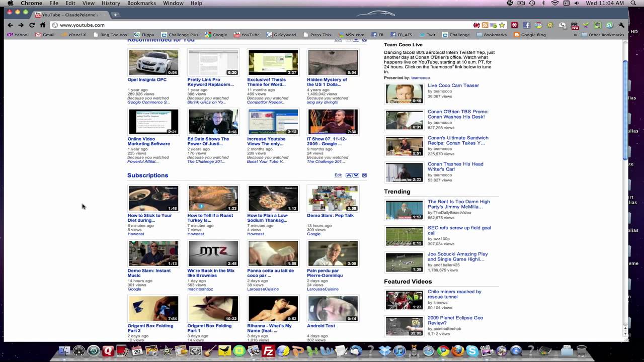The image size is (644, 362).
Task: Click the Subscriptions heading
Action: [x=147, y=175]
